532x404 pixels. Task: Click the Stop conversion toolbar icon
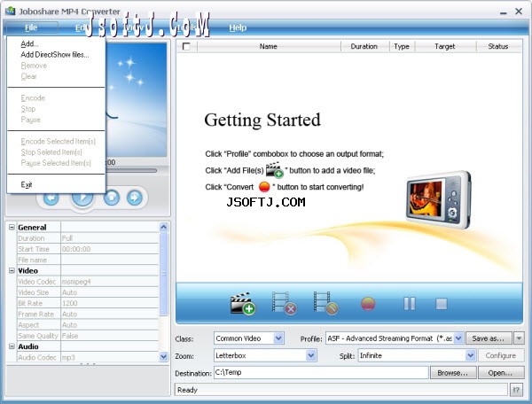tap(442, 304)
